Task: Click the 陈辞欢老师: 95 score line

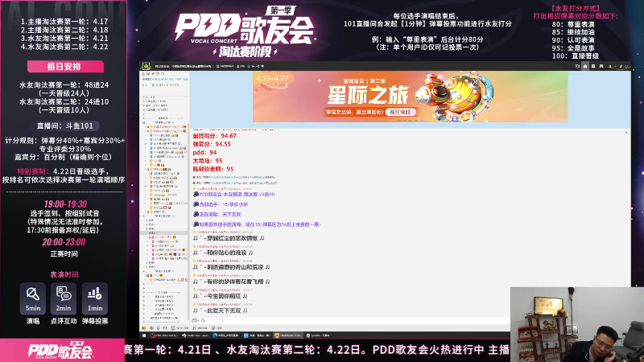Action: coord(213,169)
